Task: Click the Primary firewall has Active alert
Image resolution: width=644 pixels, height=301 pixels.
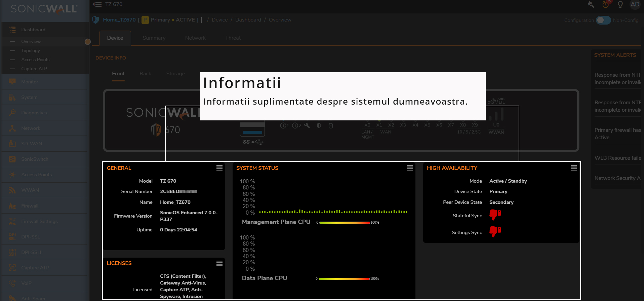Action: 618,134
